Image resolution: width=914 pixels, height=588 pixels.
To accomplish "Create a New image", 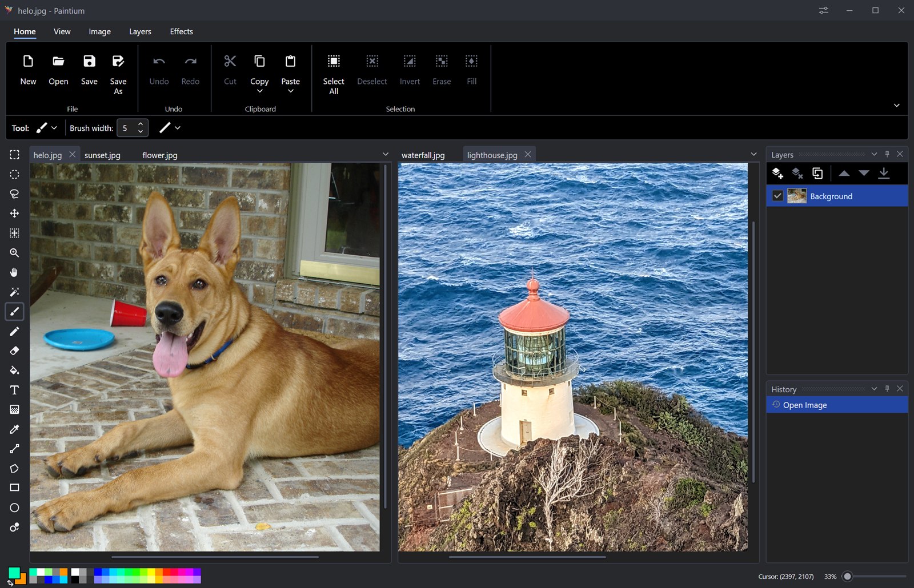I will click(28, 70).
